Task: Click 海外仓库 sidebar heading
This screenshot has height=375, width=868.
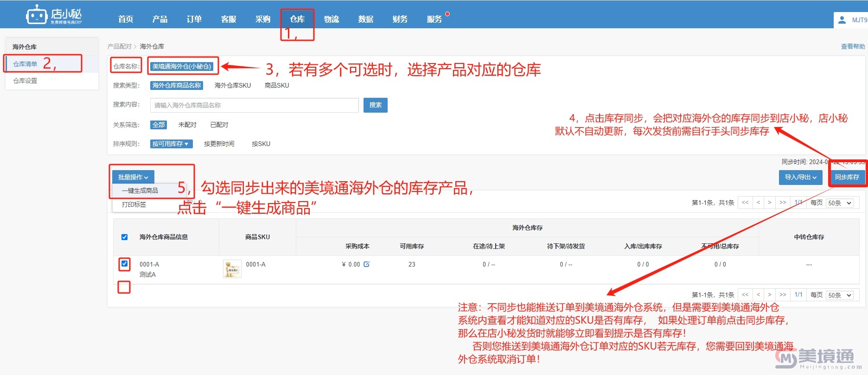Action: click(25, 47)
